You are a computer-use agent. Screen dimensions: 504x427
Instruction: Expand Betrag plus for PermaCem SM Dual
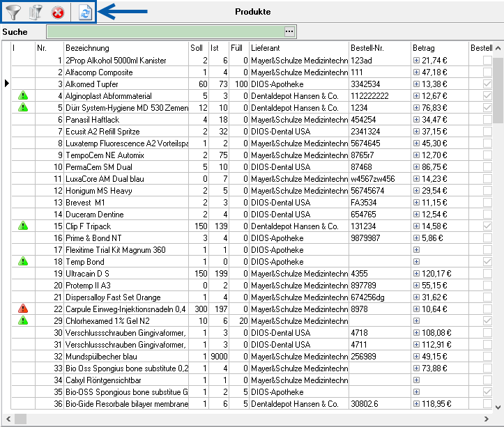416,166
